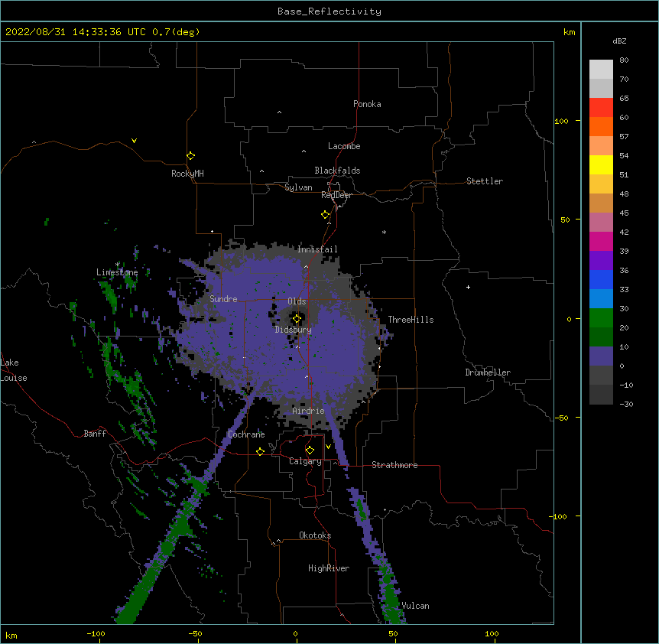Click the Lake Louise label at left edge
The width and height of the screenshot is (659, 644).
[x=14, y=370]
